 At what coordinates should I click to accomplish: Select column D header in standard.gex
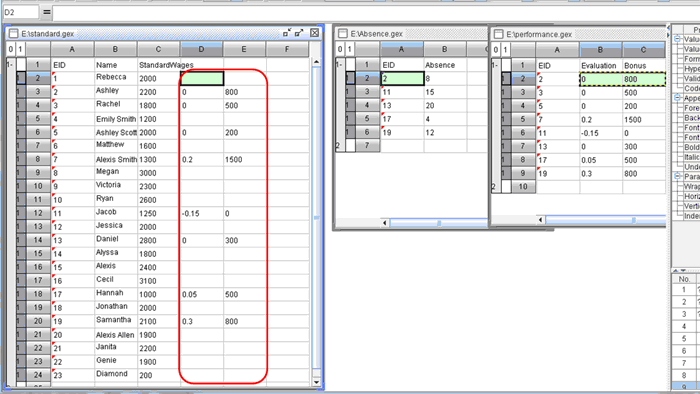[x=201, y=49]
